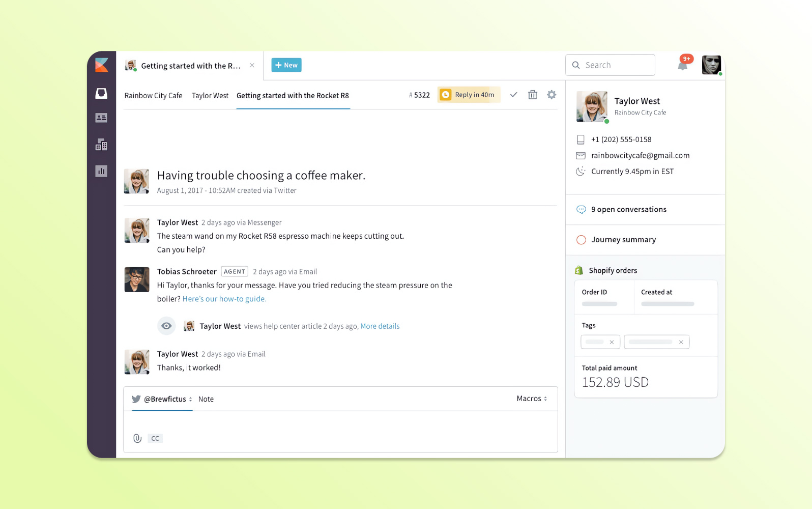Close the Getting started conversation tab
The width and height of the screenshot is (812, 509).
(252, 65)
